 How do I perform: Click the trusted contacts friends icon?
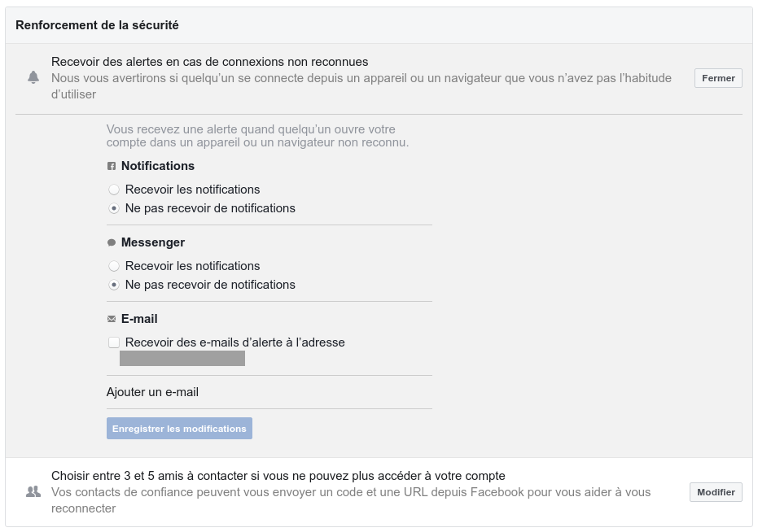click(x=33, y=492)
